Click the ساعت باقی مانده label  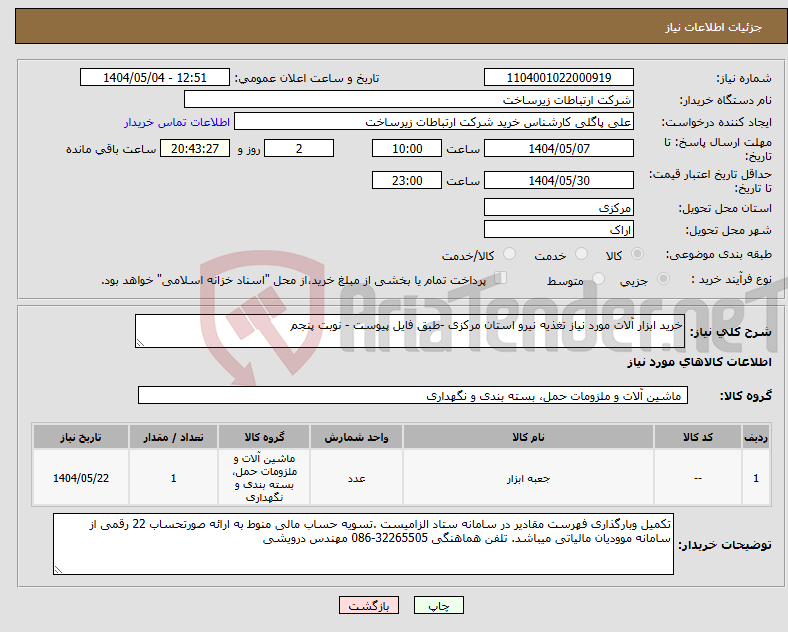tap(111, 149)
